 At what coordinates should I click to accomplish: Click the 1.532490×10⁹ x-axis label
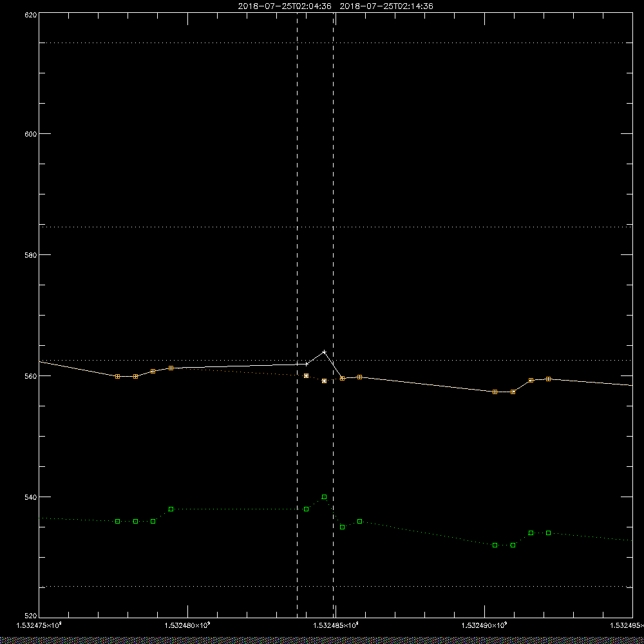(485, 625)
